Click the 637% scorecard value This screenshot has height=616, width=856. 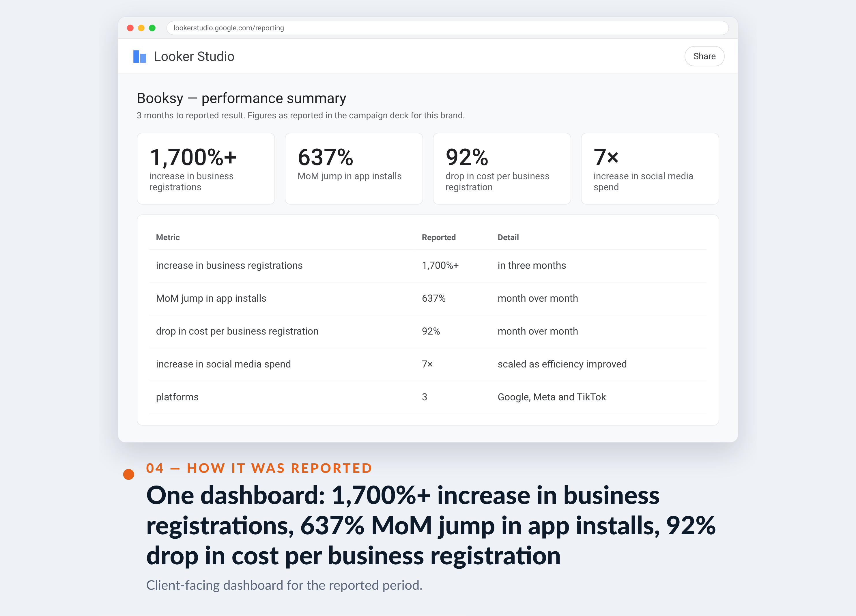pyautogui.click(x=325, y=157)
